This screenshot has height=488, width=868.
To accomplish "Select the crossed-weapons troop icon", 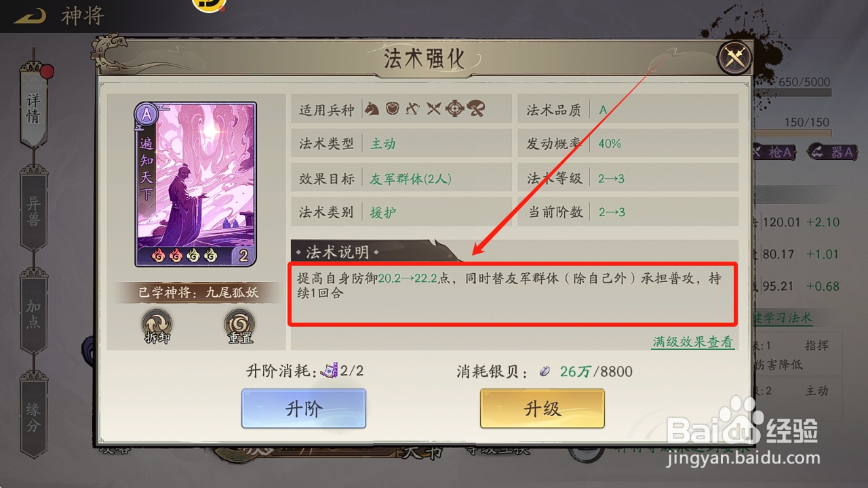I will [x=433, y=108].
